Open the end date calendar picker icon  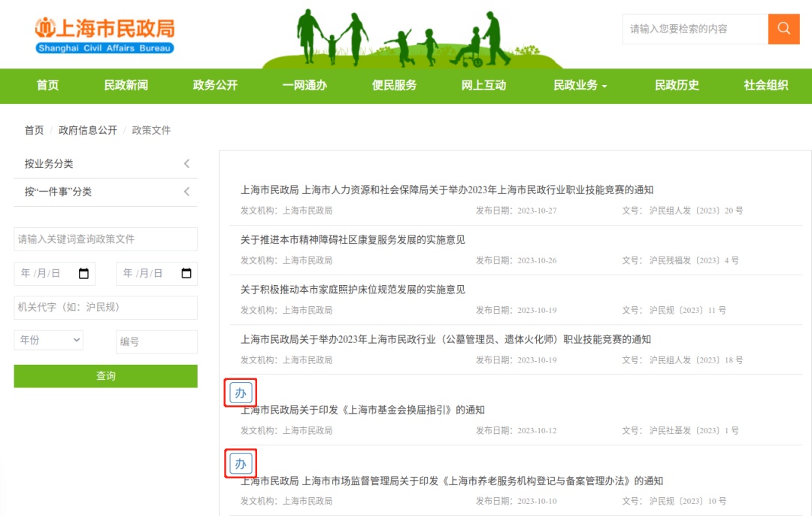[x=186, y=274]
